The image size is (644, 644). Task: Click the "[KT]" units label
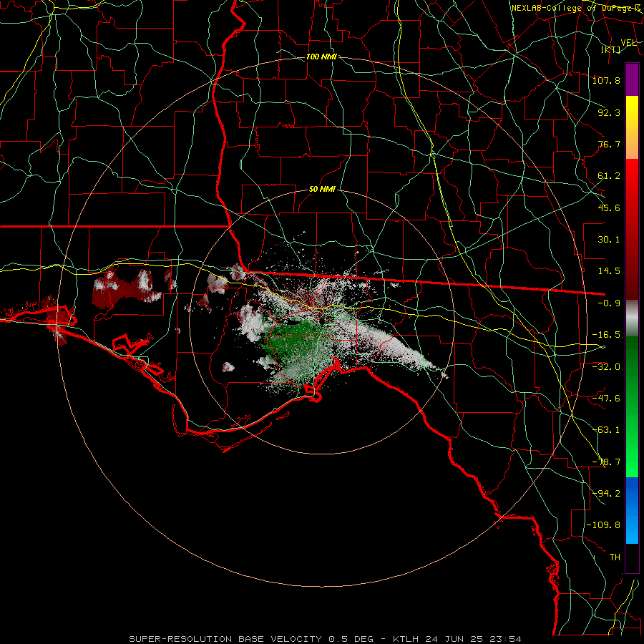tap(610, 49)
